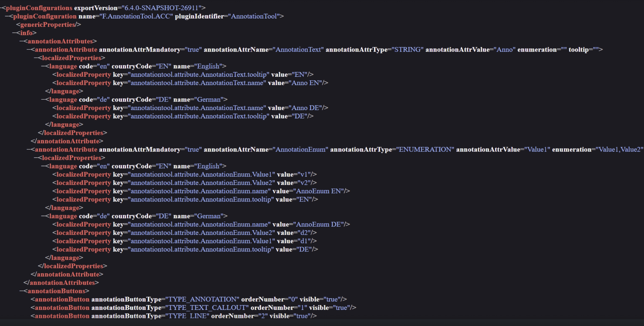This screenshot has height=326, width=644.
Task: Click the closing annotationAttributes tag
Action: (x=61, y=283)
